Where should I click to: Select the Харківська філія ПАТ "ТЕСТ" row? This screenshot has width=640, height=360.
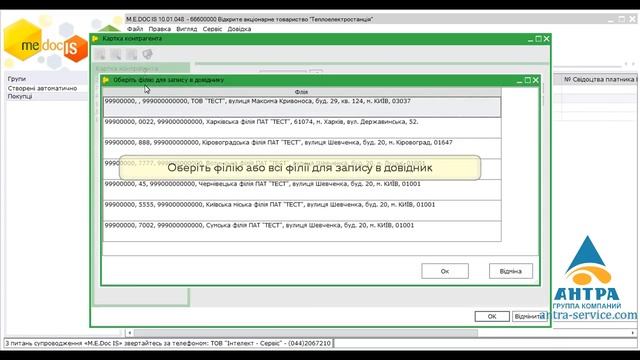[x=302, y=128]
